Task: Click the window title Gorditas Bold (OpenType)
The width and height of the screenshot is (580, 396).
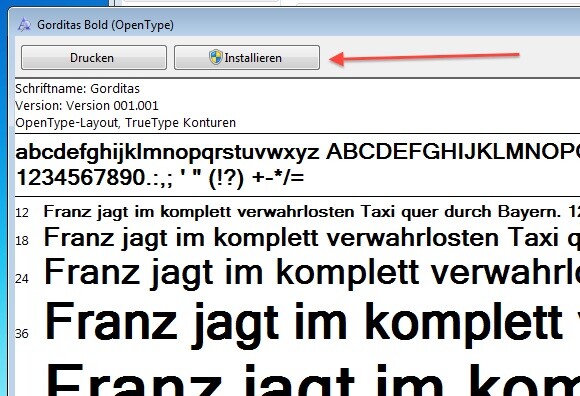Action: click(x=105, y=25)
